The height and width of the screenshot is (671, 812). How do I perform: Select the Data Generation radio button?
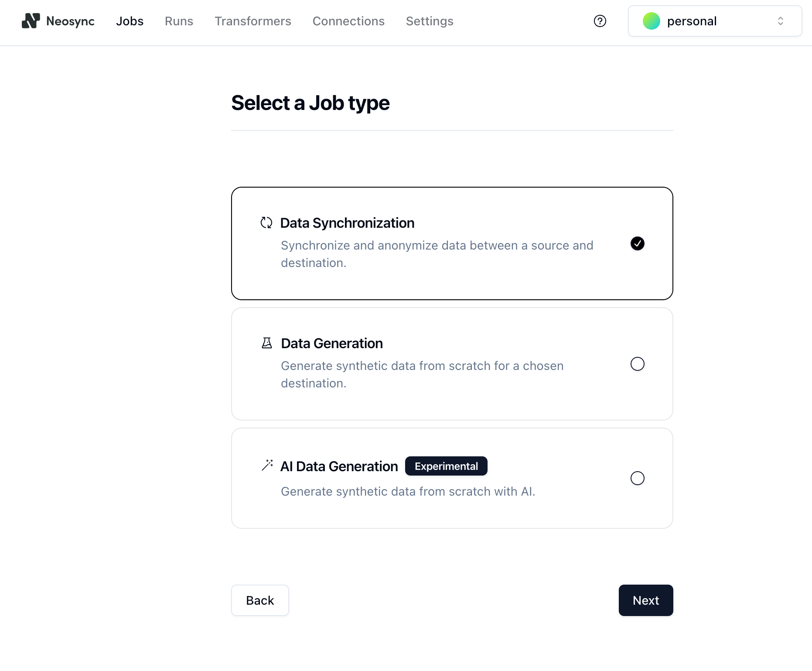coord(637,364)
